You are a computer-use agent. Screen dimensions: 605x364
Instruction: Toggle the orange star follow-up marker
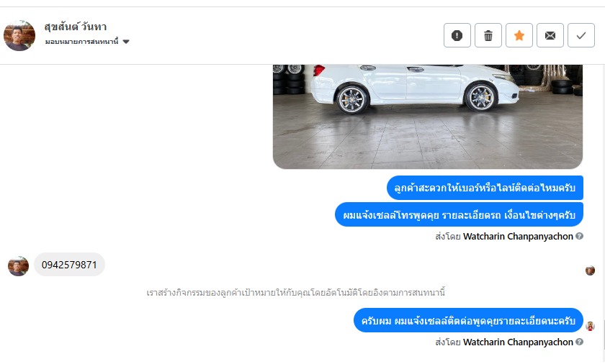point(519,35)
